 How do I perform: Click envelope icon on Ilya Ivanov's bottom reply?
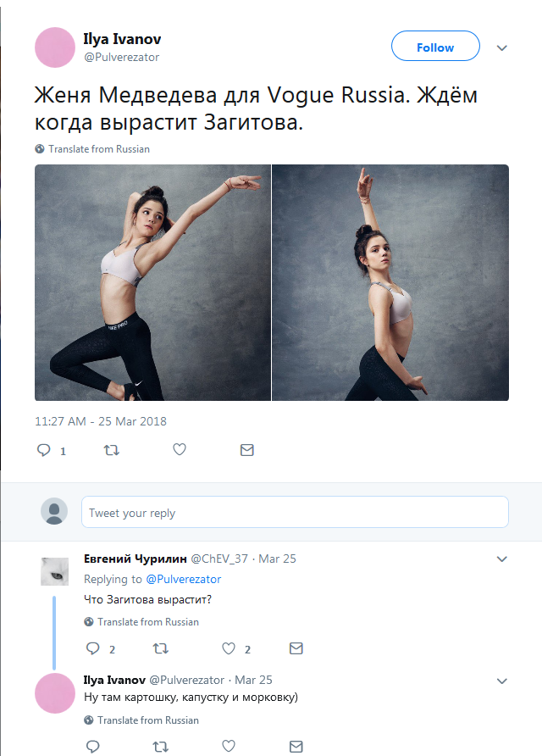(x=296, y=747)
